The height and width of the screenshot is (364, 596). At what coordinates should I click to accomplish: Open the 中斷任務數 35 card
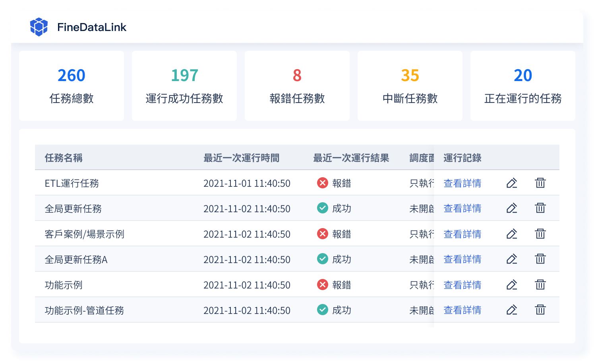410,86
